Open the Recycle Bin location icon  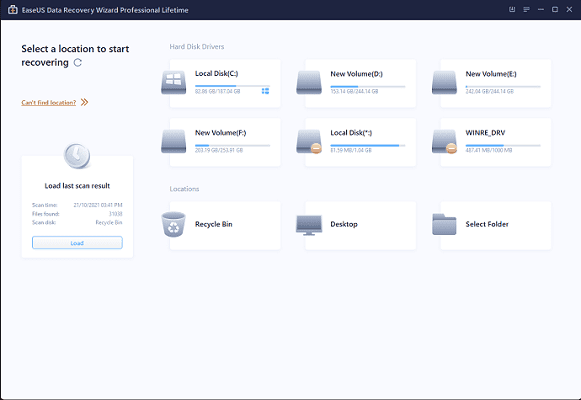point(173,224)
